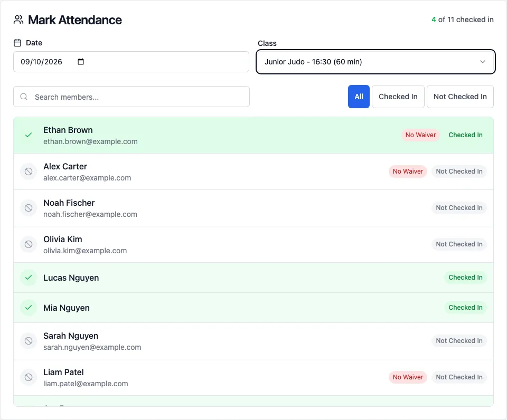Click the name Mia Nguyen

point(67,308)
